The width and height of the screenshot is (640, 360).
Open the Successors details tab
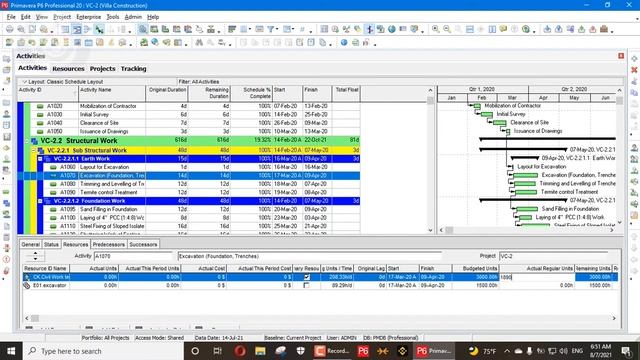click(x=143, y=244)
